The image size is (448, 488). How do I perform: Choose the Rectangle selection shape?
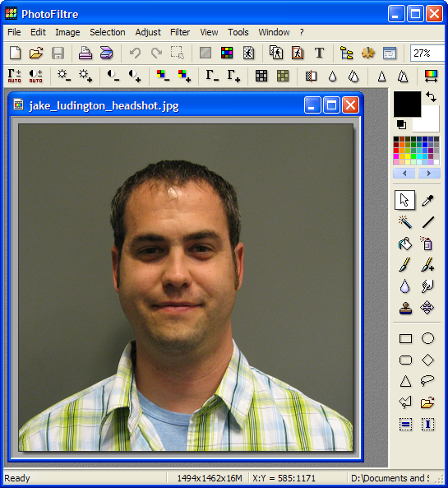pos(405,338)
